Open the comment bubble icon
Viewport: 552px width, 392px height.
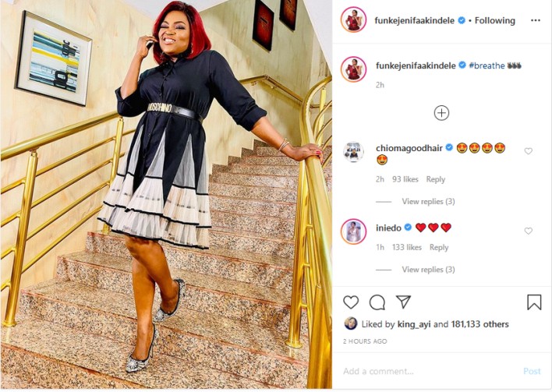point(377,302)
